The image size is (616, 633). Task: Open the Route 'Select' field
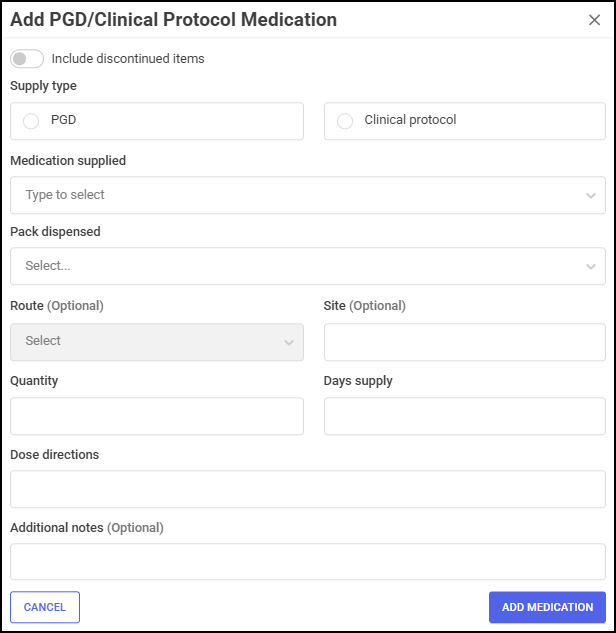(157, 342)
